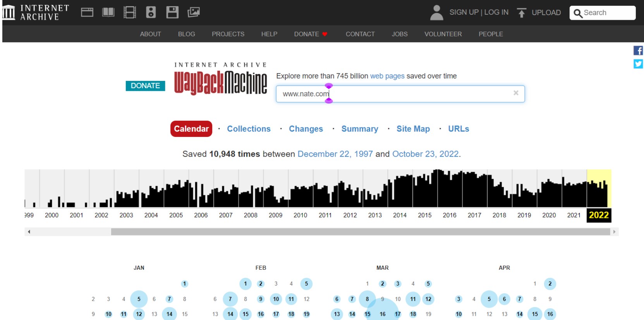Open SIGN UP | LOG IN
Viewport: 644px width, 320px height.
(479, 12)
